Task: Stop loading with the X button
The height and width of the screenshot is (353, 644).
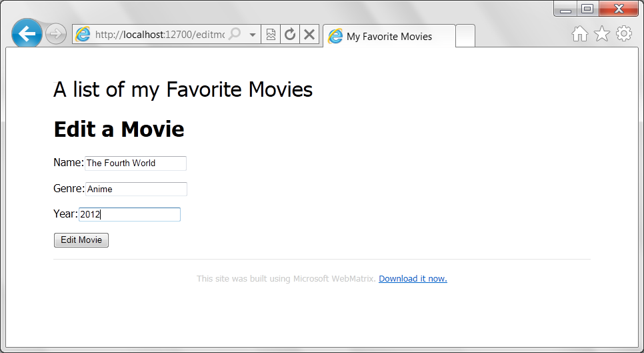Action: pyautogui.click(x=309, y=35)
